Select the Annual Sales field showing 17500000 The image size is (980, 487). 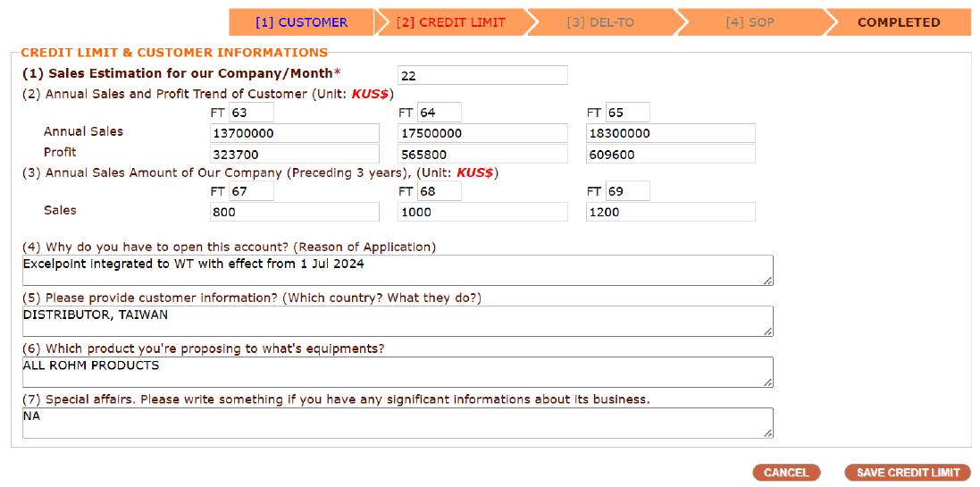[482, 133]
